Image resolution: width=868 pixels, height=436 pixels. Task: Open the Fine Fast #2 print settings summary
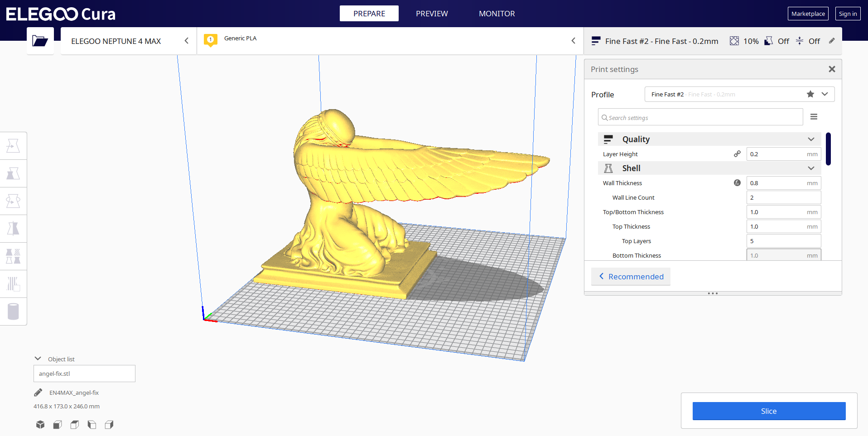(x=713, y=41)
